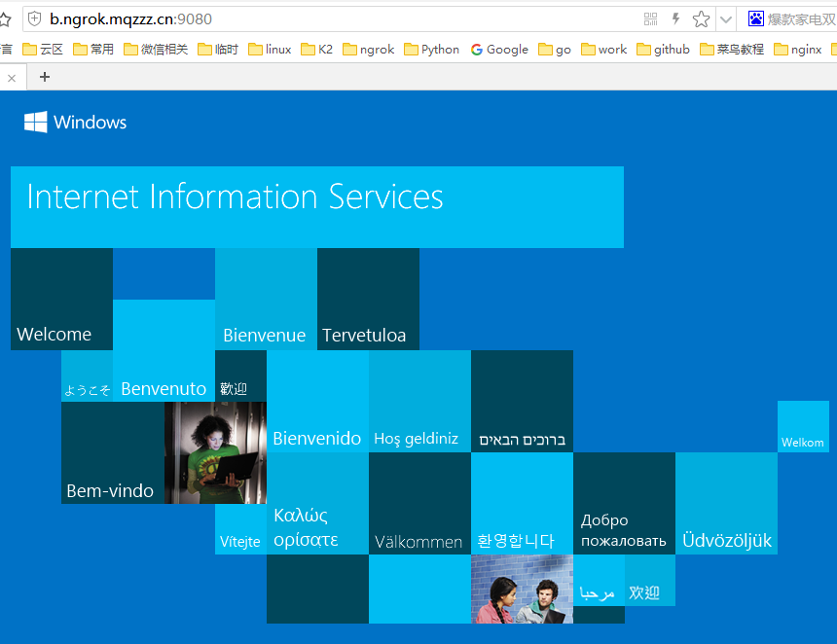The image size is (837, 644).
Task: Open the nginx bookmark folder
Action: (x=797, y=50)
